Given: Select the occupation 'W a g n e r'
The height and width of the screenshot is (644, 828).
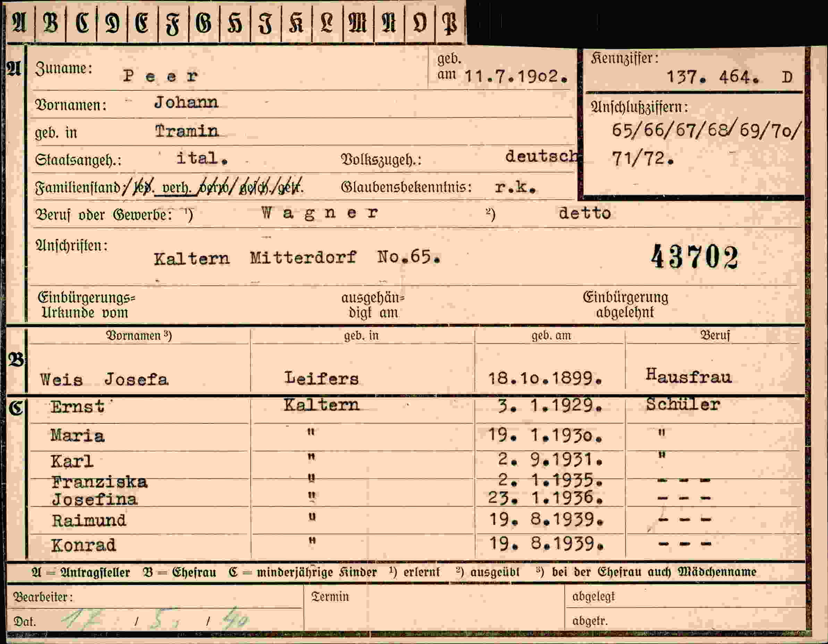Looking at the screenshot, I should pyautogui.click(x=320, y=213).
